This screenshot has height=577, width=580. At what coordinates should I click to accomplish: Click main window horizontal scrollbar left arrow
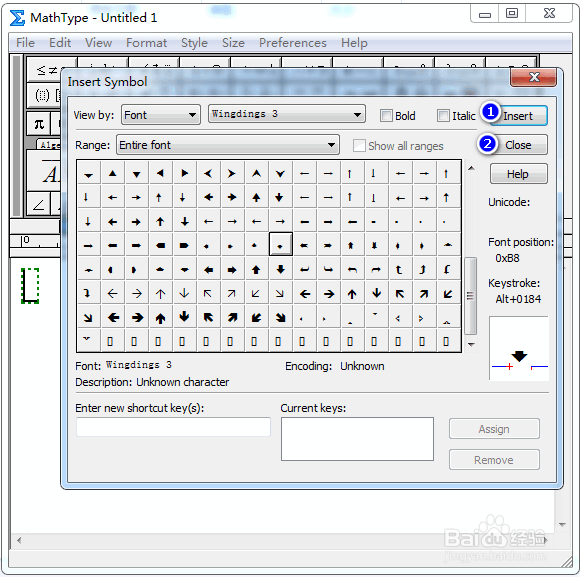tap(18, 540)
